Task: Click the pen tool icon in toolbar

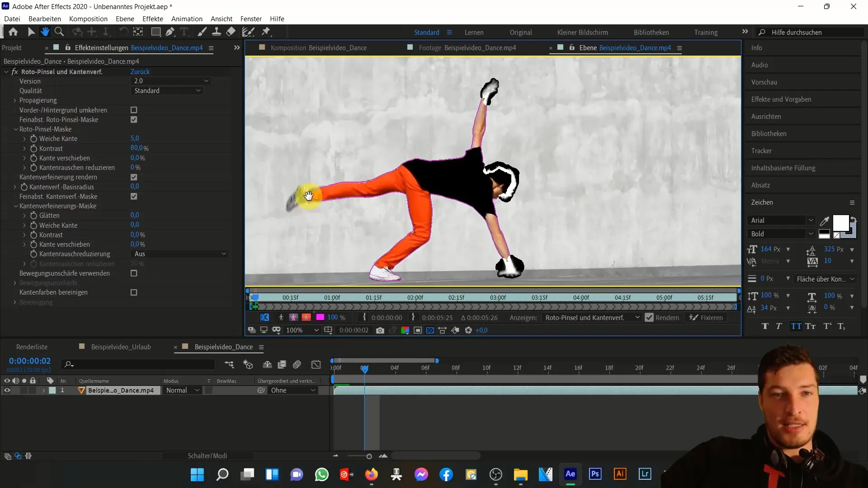Action: pos(170,32)
